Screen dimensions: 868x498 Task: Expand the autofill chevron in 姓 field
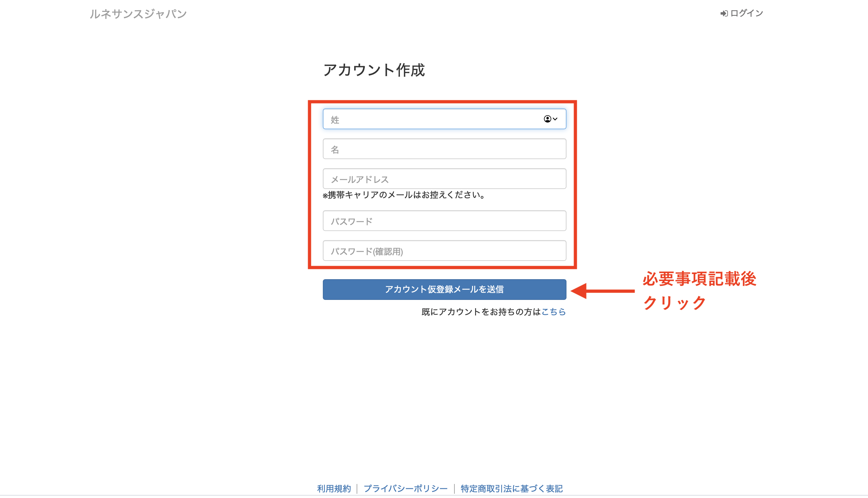[x=555, y=119]
